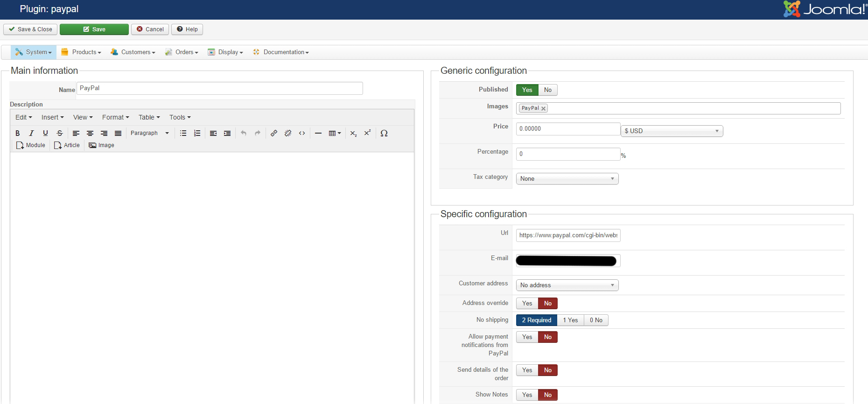868x404 pixels.
Task: Apply subscript formatting
Action: click(353, 133)
